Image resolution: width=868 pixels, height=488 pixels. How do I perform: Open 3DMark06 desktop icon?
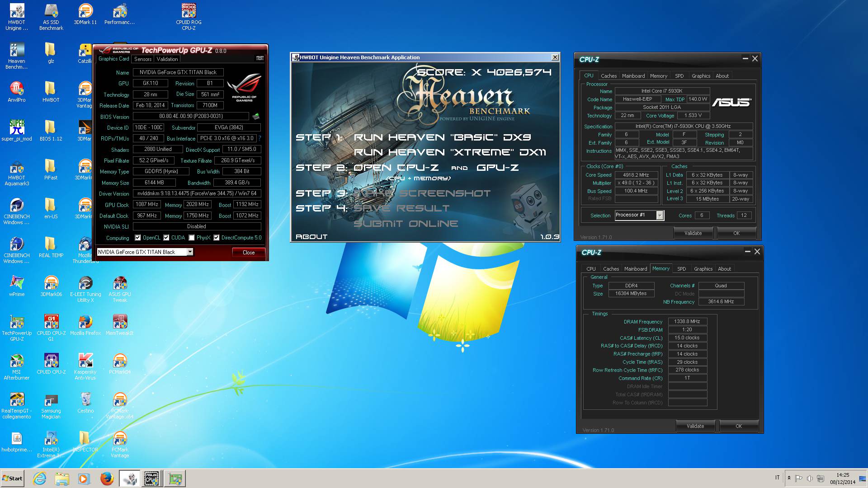point(51,286)
